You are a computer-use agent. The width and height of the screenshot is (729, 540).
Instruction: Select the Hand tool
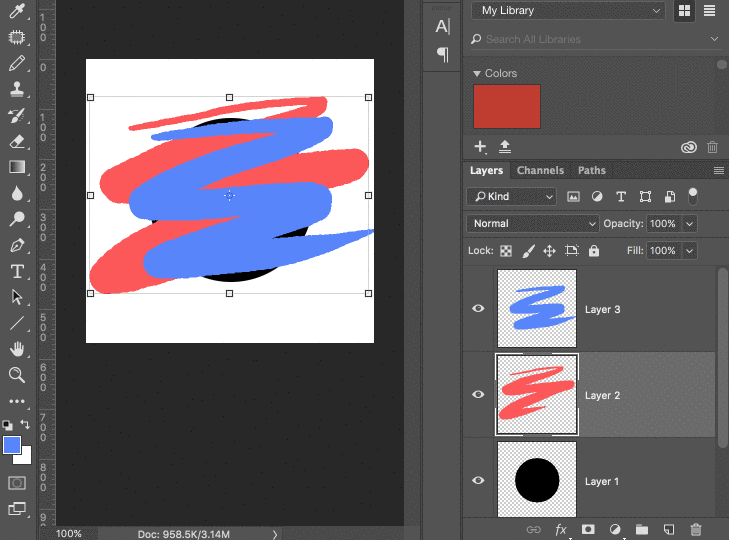(x=17, y=349)
